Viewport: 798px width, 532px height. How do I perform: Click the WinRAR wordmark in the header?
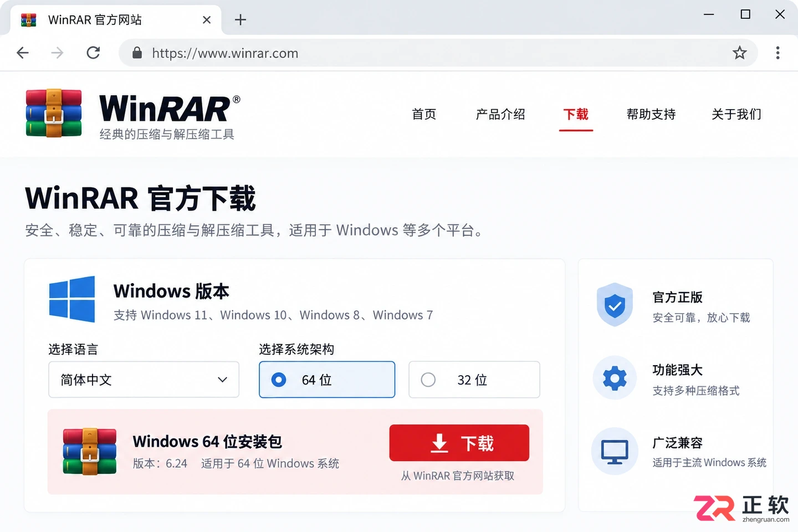[x=169, y=108]
